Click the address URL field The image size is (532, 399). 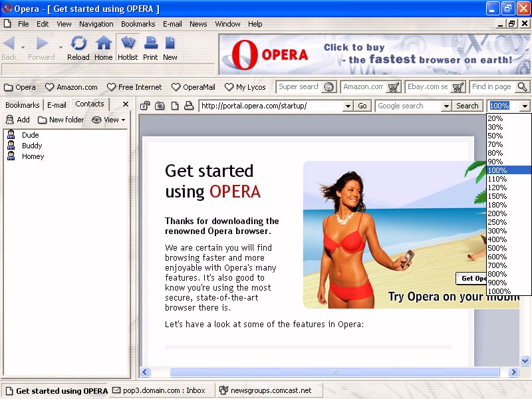point(271,106)
